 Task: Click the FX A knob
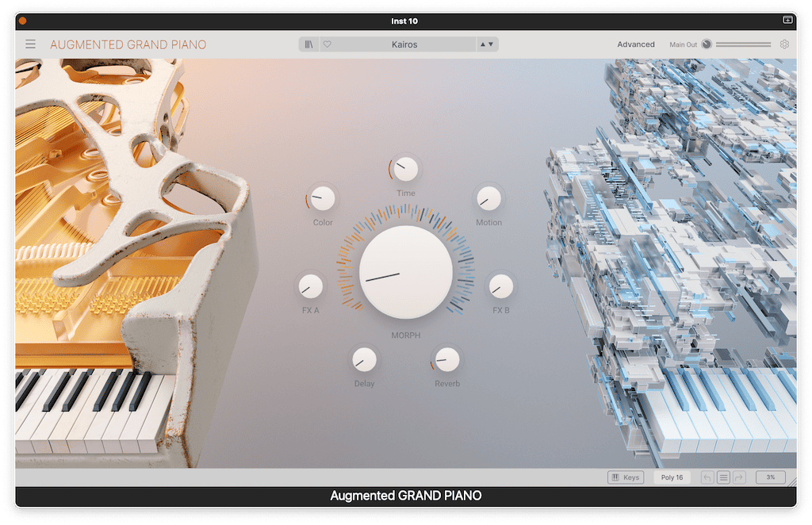click(x=310, y=286)
